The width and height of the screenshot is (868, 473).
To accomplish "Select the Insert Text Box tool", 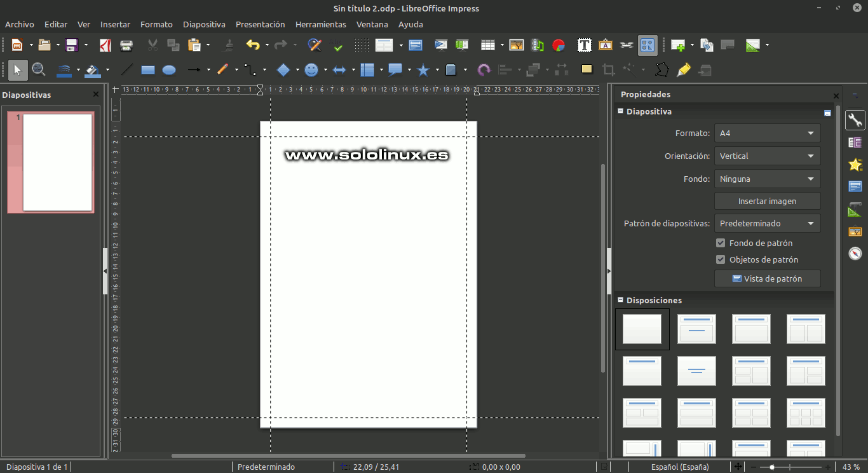I will click(584, 45).
